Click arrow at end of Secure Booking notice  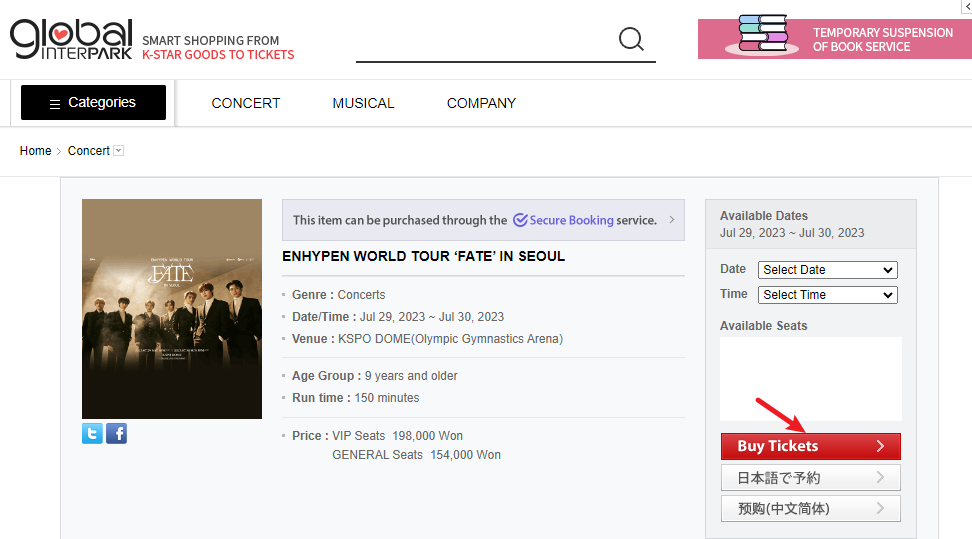click(x=671, y=220)
